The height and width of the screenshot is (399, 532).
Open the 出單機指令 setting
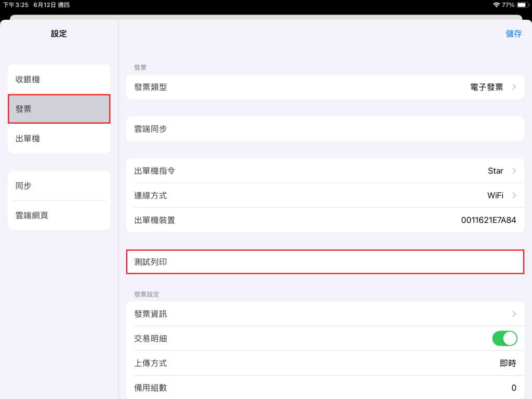click(x=325, y=170)
